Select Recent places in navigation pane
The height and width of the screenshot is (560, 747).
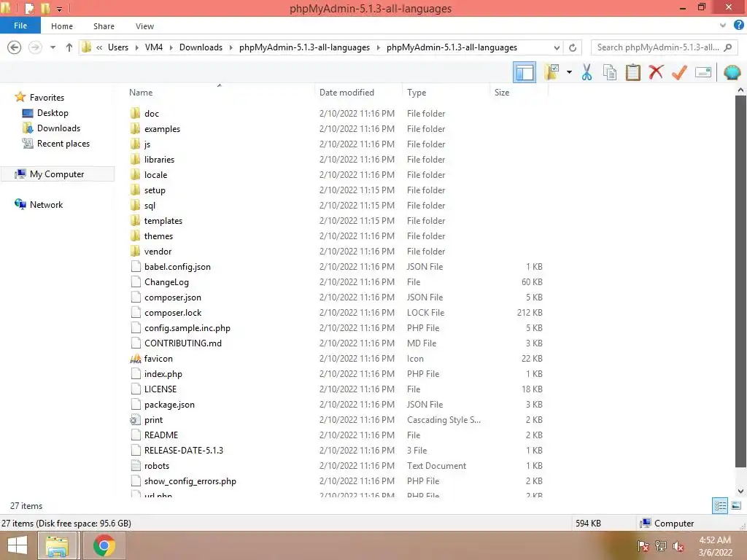pos(63,144)
